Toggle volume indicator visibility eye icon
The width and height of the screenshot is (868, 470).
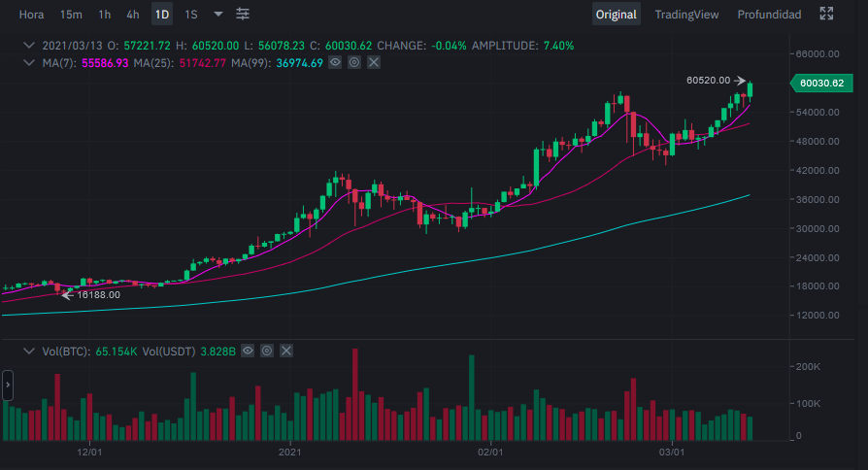[x=248, y=351]
